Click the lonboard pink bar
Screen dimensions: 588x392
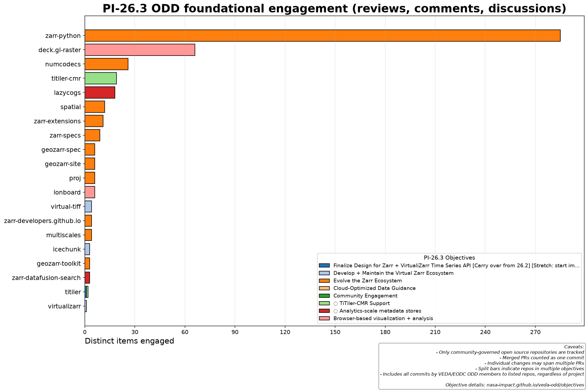pyautogui.click(x=90, y=192)
